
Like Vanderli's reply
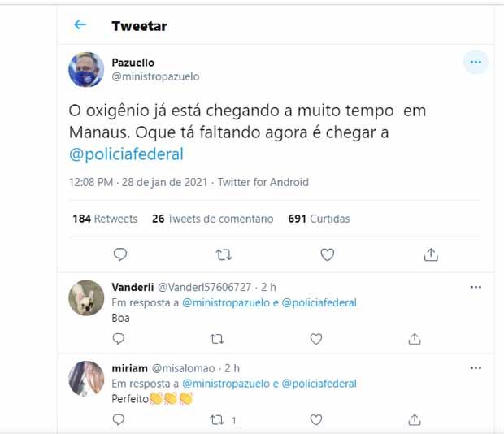(316, 339)
